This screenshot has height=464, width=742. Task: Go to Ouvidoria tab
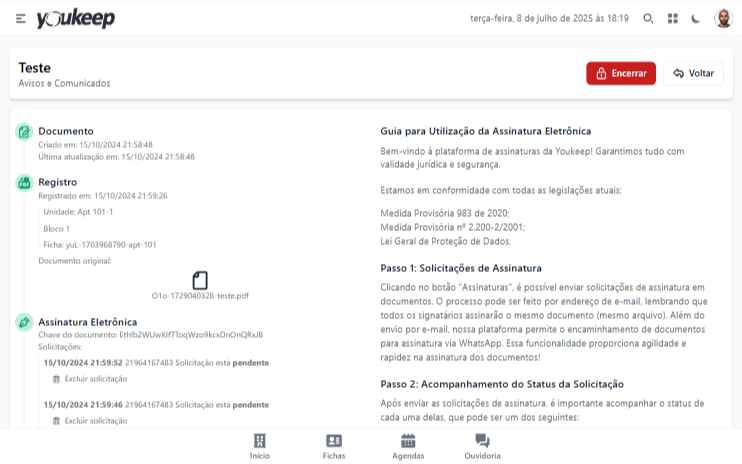point(482,446)
